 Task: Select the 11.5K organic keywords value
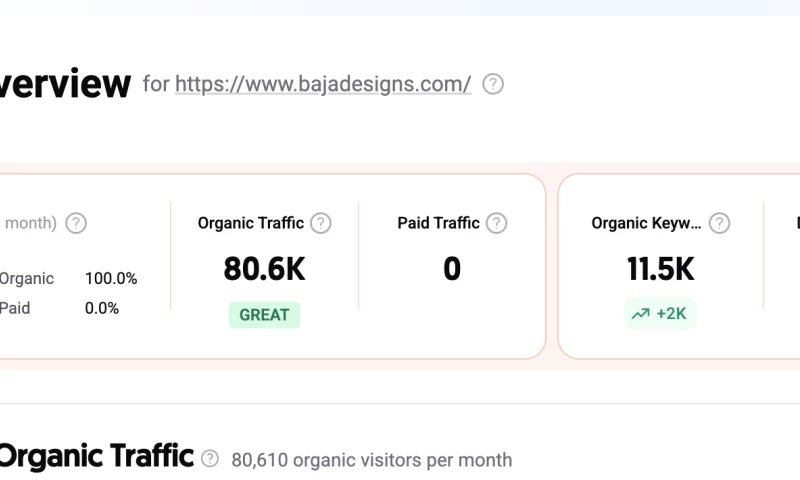[660, 269]
